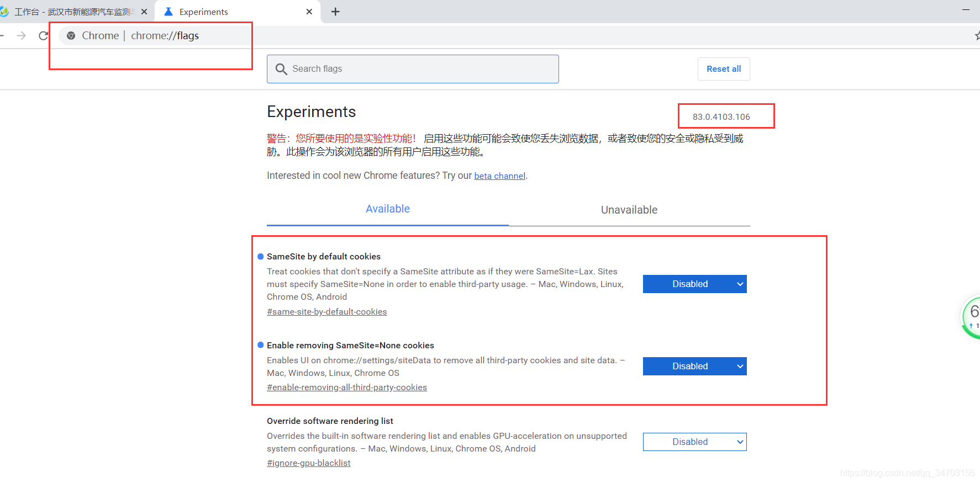The height and width of the screenshot is (483, 980).
Task: Click the Chrome site info icon
Action: click(71, 35)
